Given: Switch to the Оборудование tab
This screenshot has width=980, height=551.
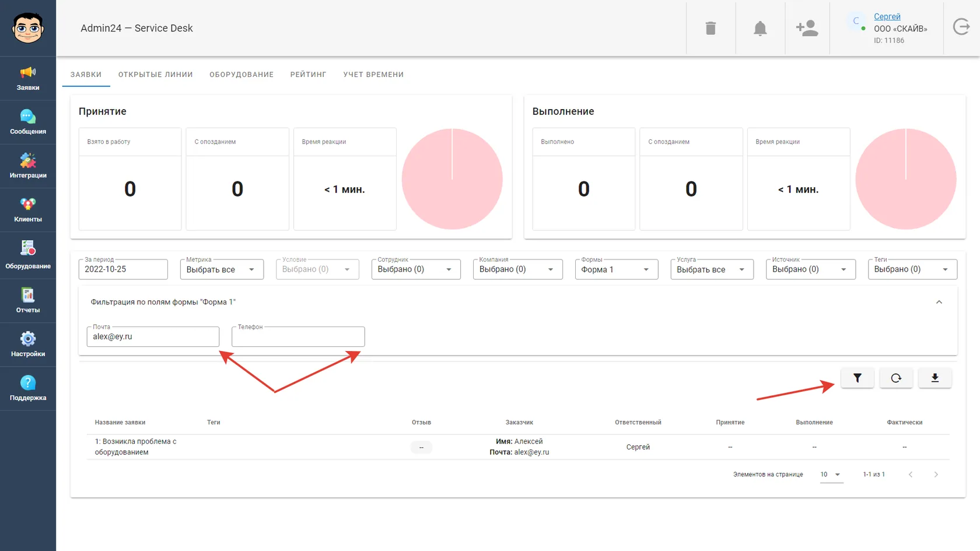Looking at the screenshot, I should [242, 75].
